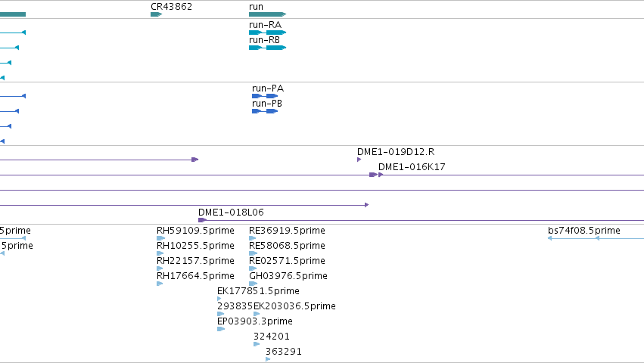Click the RE58068.5prime EST glyph
644x363 pixels.
point(253,253)
